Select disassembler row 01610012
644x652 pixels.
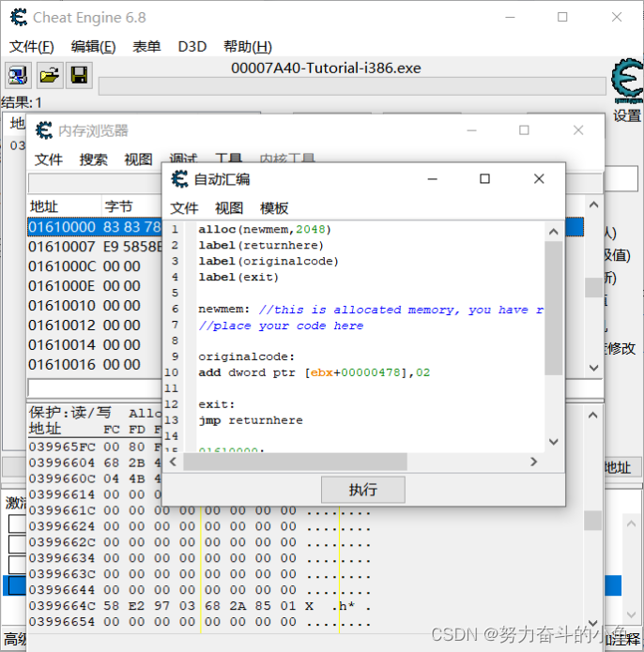coord(95,326)
